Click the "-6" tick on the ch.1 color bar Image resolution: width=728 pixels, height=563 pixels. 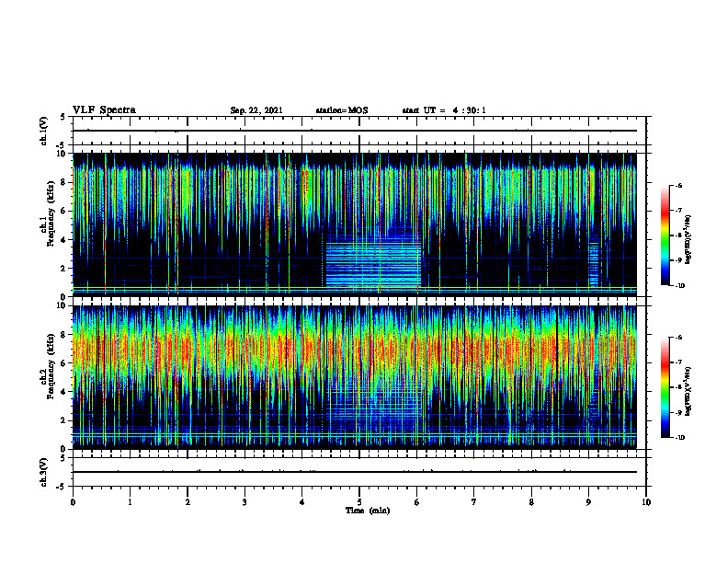678,186
